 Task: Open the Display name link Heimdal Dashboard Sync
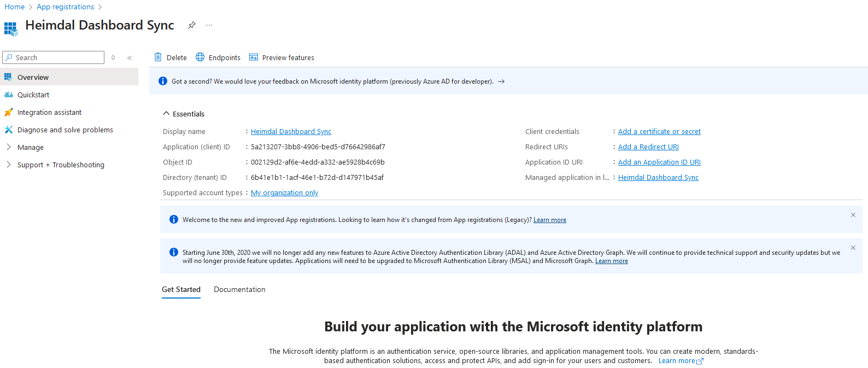tap(291, 132)
